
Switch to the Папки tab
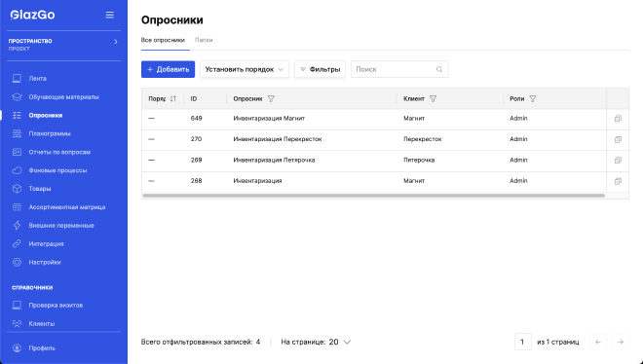point(204,40)
